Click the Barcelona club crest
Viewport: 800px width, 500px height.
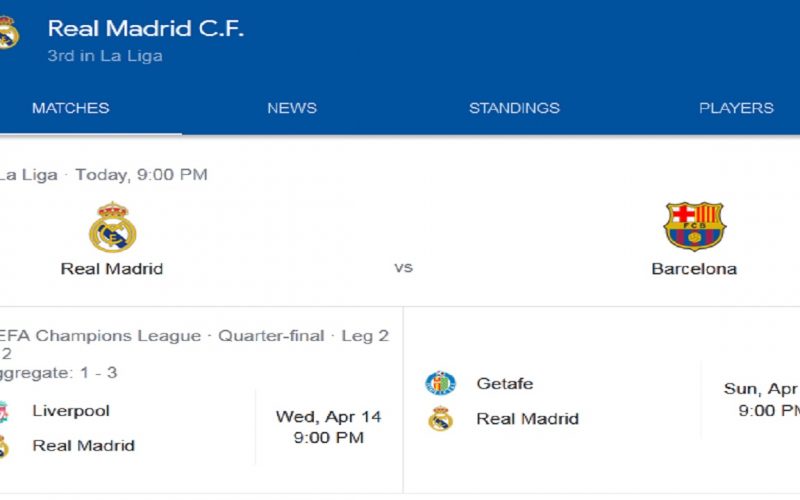point(694,226)
